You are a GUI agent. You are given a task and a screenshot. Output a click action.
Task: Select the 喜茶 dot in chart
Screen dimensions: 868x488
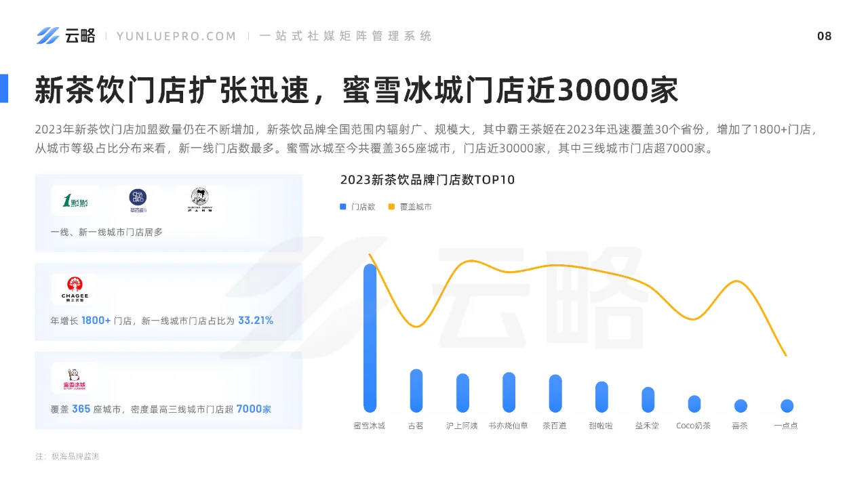point(741,406)
